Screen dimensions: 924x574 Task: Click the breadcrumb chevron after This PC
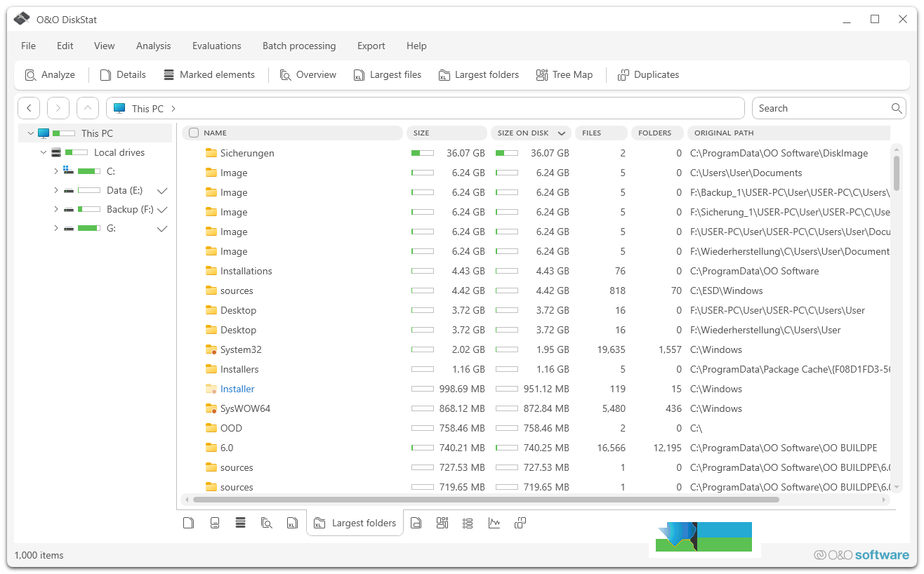173,109
